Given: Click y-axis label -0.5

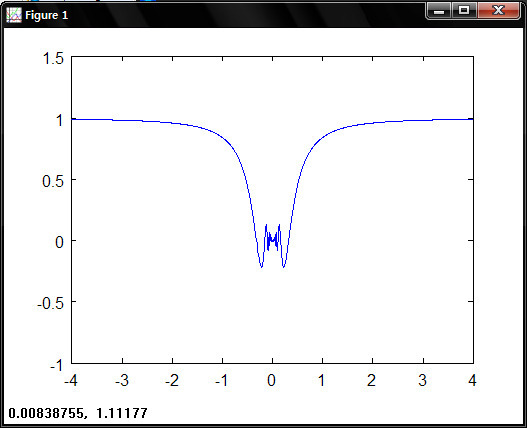Looking at the screenshot, I should coord(50,303).
